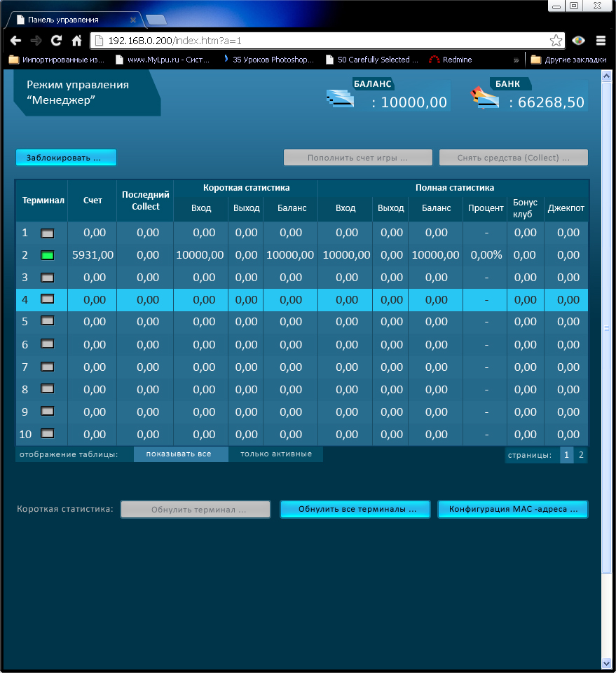Viewport: 616px width, 673px height.
Task: Open a new browser tab
Action: pyautogui.click(x=156, y=20)
